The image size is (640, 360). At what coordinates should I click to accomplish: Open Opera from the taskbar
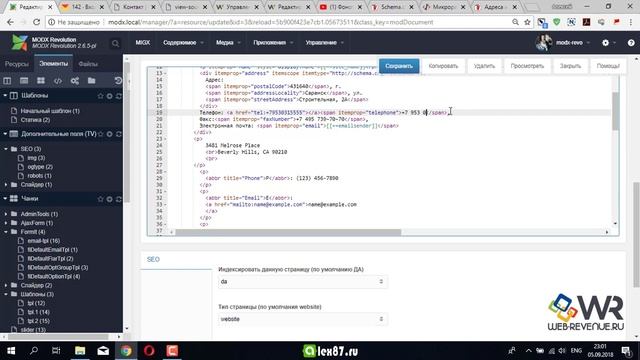tap(149, 351)
